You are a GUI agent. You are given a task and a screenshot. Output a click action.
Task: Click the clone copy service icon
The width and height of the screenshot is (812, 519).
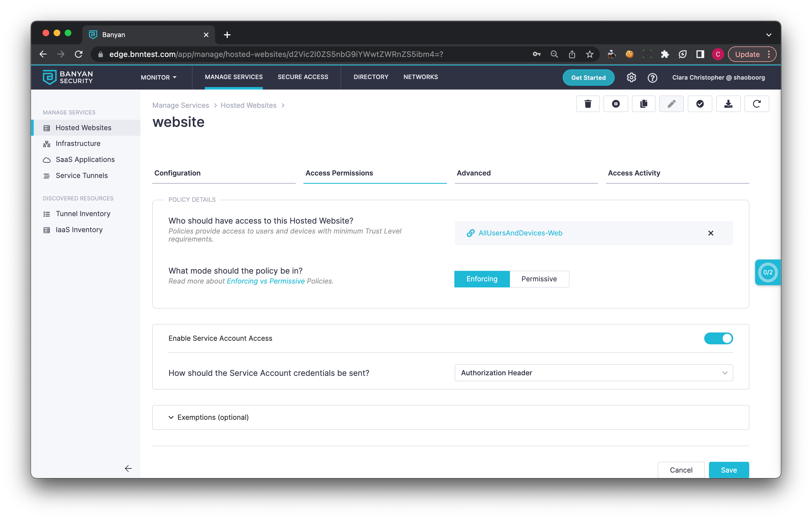[x=643, y=104]
